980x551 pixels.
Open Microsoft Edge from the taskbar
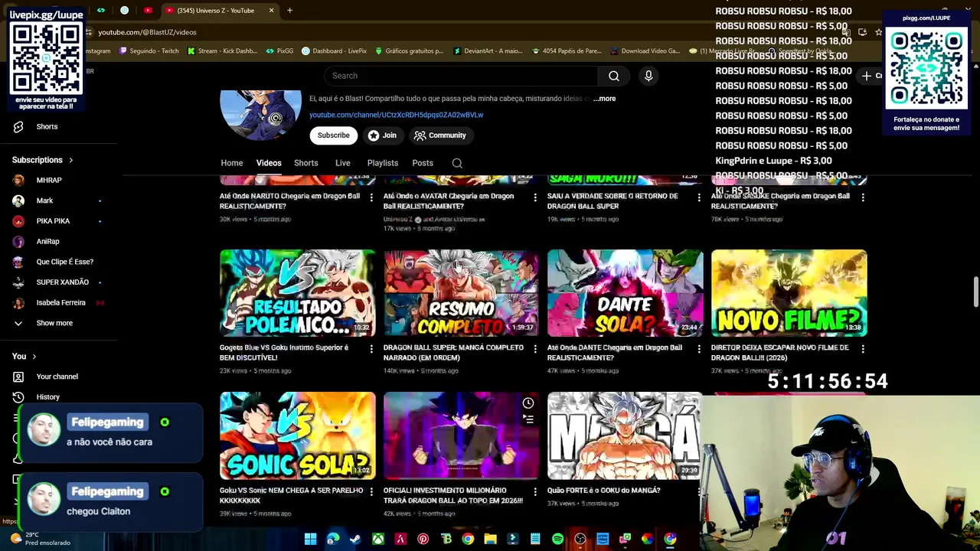(x=333, y=539)
